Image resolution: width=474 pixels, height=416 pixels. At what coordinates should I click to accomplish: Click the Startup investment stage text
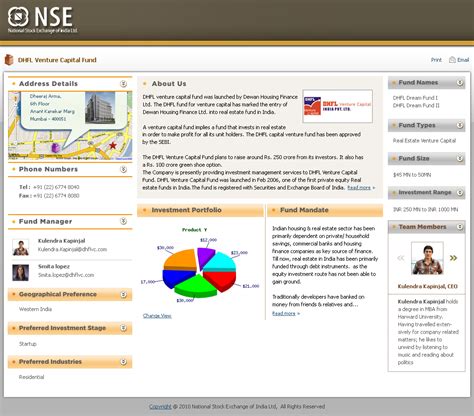point(28,344)
